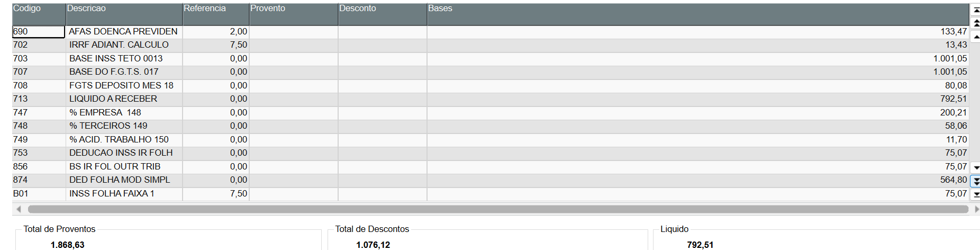This screenshot has height=250, width=980.
Task: Click the page-up double arrow icon
Action: coord(976,23)
